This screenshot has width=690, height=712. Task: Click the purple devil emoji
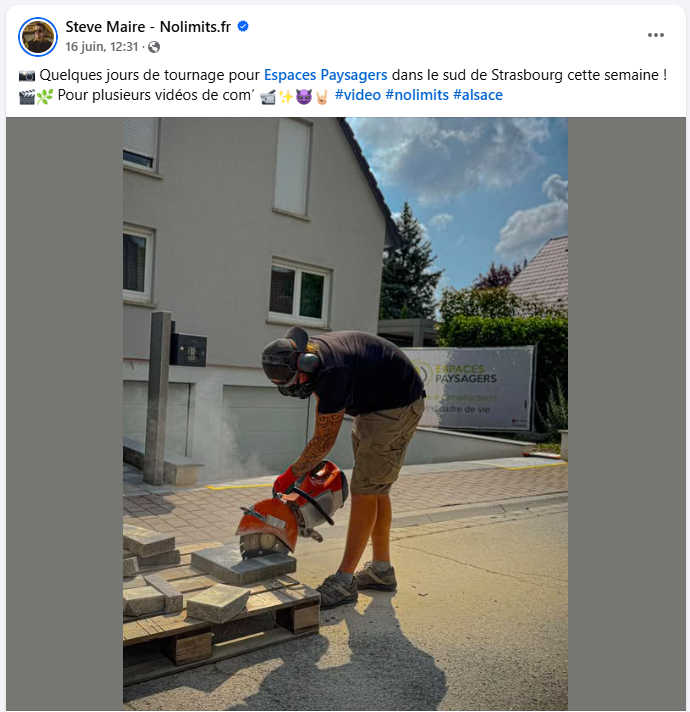pos(304,96)
